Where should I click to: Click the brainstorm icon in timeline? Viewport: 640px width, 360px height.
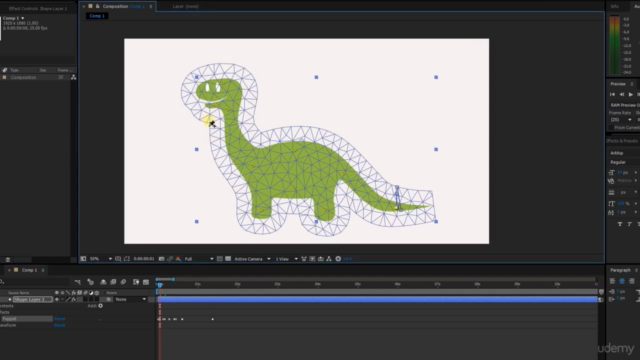pyautogui.click(x=136, y=282)
